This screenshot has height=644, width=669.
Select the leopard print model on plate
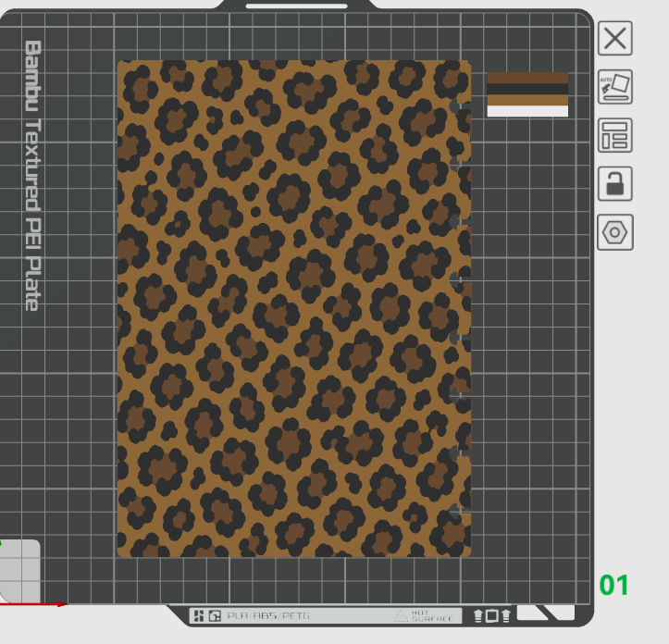pyautogui.click(x=294, y=308)
